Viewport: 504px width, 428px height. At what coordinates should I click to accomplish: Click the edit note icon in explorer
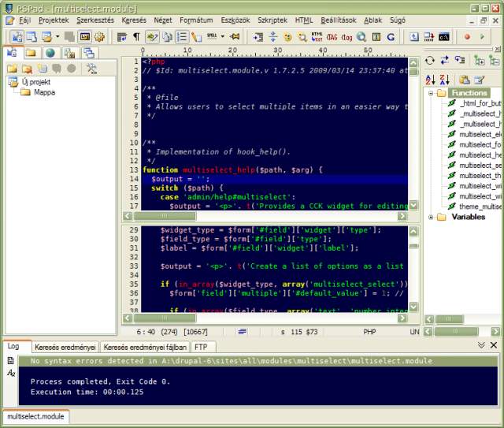click(480, 79)
